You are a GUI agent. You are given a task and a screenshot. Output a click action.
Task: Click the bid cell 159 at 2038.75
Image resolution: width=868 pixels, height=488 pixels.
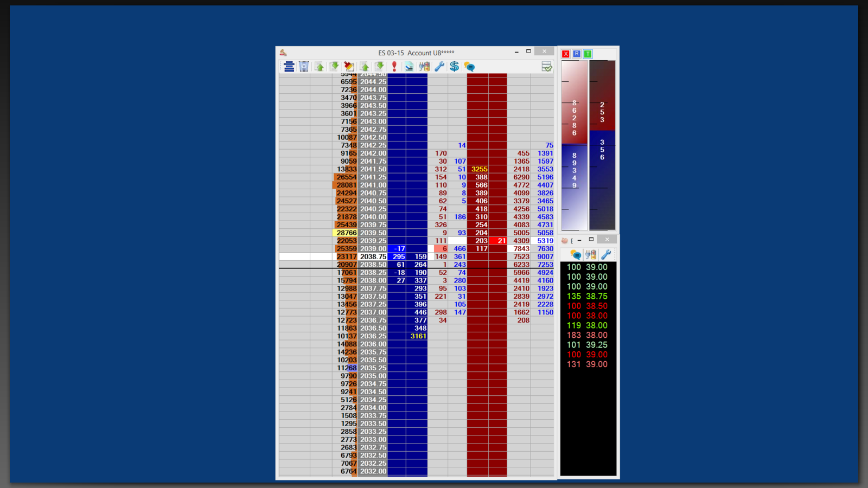tap(417, 256)
